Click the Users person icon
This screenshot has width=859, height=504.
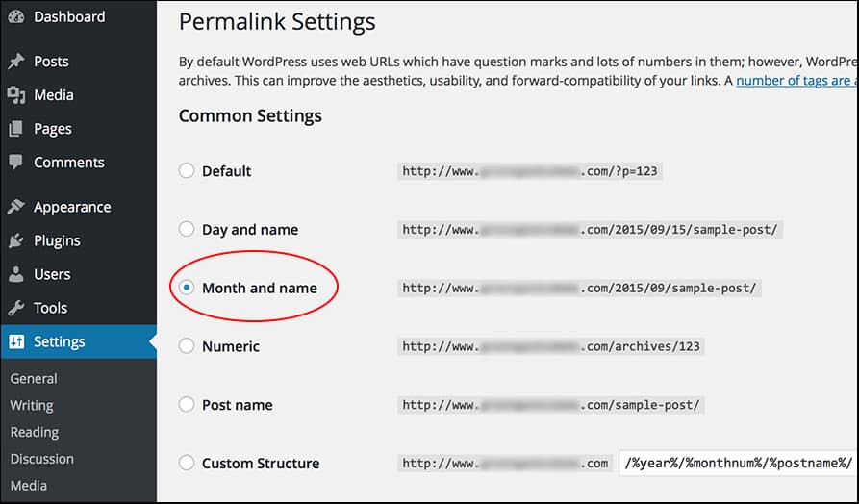click(x=16, y=274)
